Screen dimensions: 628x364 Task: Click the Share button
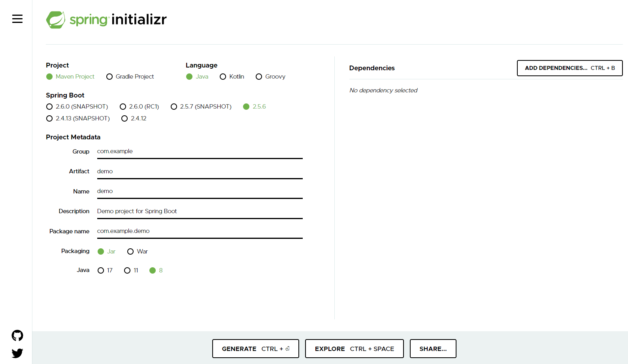(x=433, y=349)
